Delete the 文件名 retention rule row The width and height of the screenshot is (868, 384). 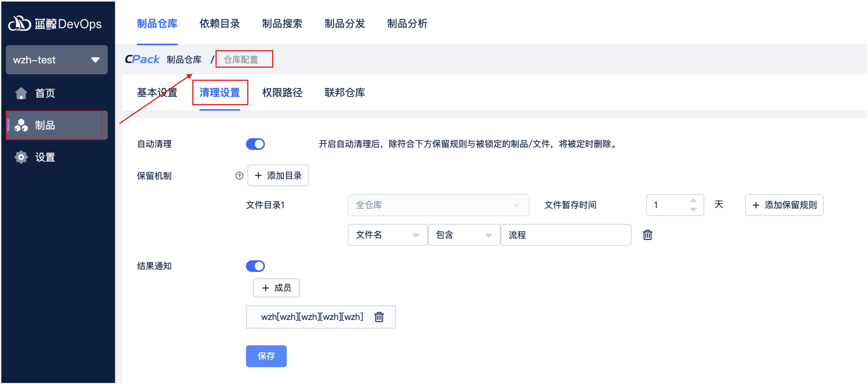647,235
